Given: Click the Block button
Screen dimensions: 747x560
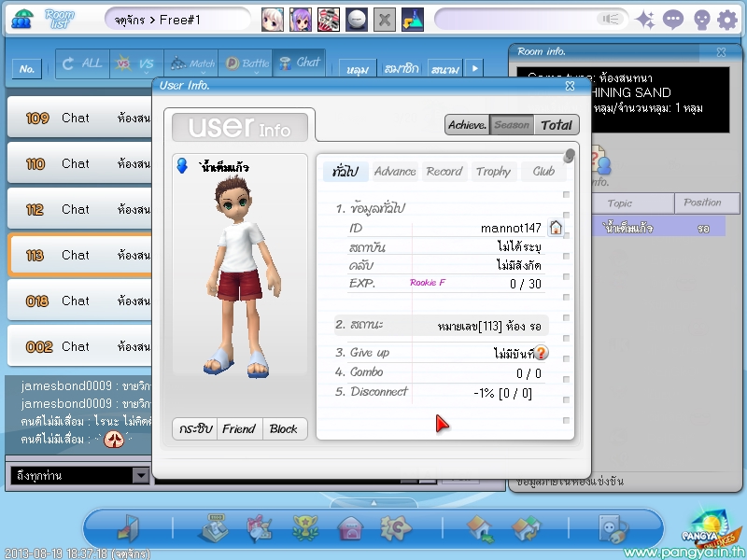Looking at the screenshot, I should point(284,428).
